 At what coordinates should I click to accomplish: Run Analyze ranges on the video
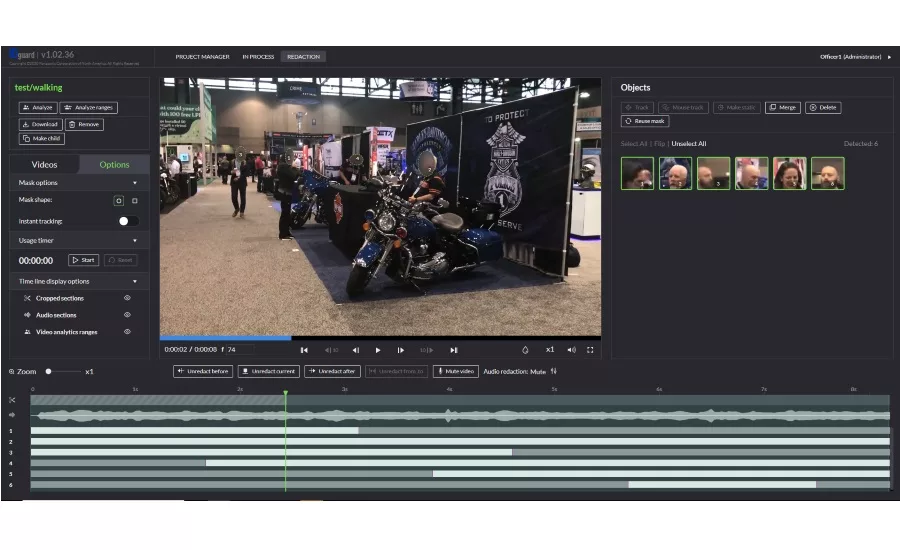coord(88,107)
